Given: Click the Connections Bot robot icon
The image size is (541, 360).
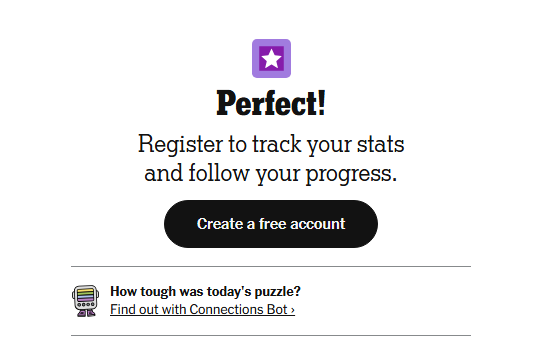Looking at the screenshot, I should tap(86, 301).
